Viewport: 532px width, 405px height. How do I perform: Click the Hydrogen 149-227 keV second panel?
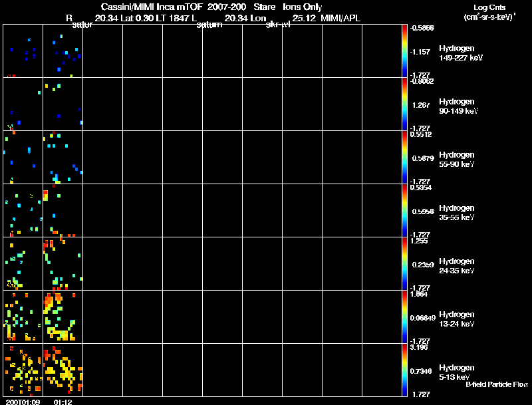pos(63,51)
